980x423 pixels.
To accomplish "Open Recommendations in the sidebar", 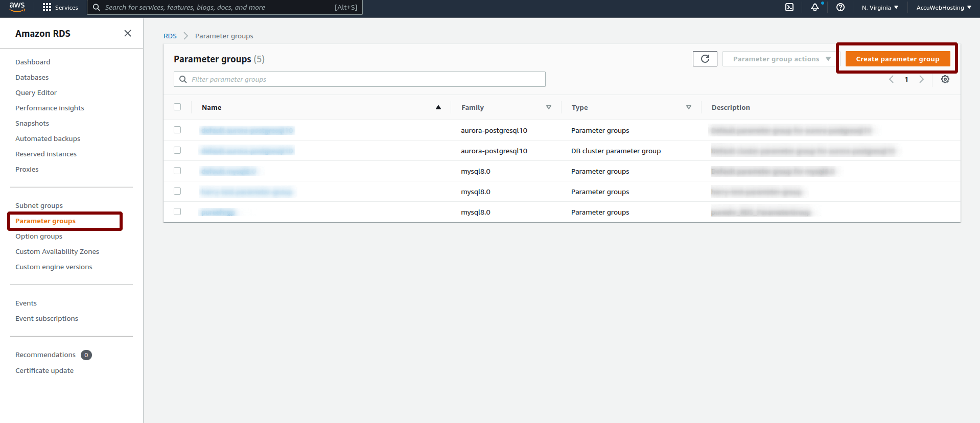I will [x=45, y=355].
